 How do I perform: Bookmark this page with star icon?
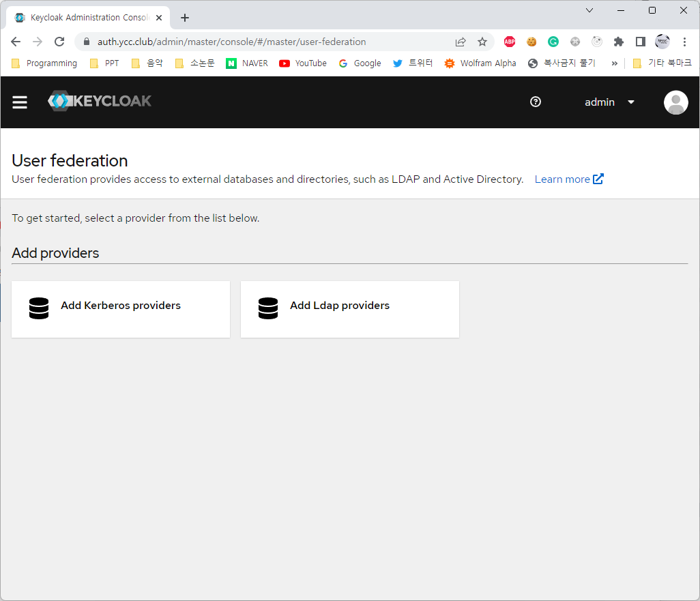482,42
